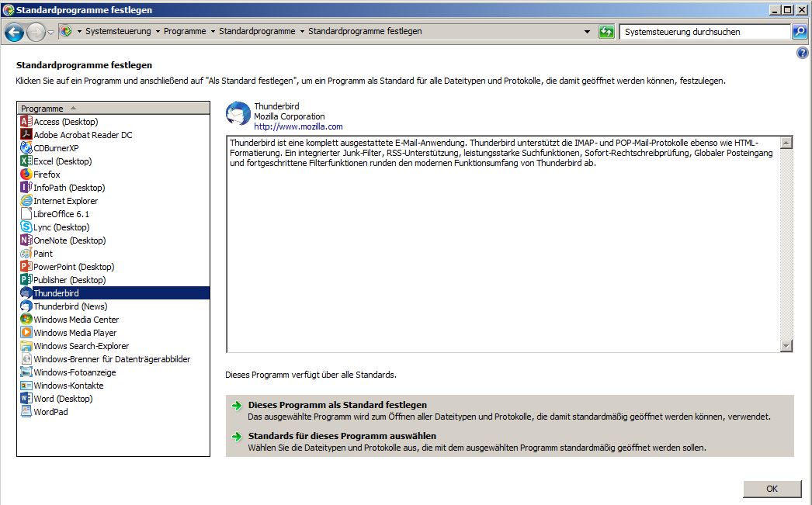The width and height of the screenshot is (812, 505).
Task: Click the Access (Desktop) icon in program list
Action: (26, 122)
